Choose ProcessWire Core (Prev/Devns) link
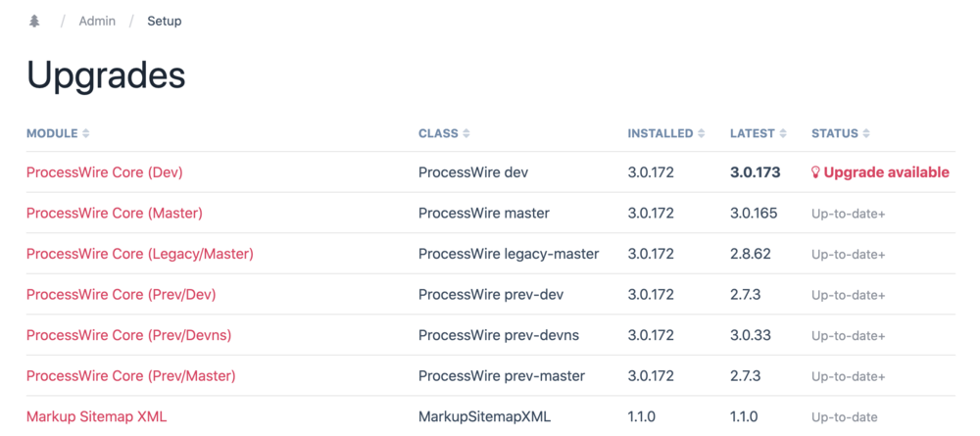 pyautogui.click(x=128, y=335)
